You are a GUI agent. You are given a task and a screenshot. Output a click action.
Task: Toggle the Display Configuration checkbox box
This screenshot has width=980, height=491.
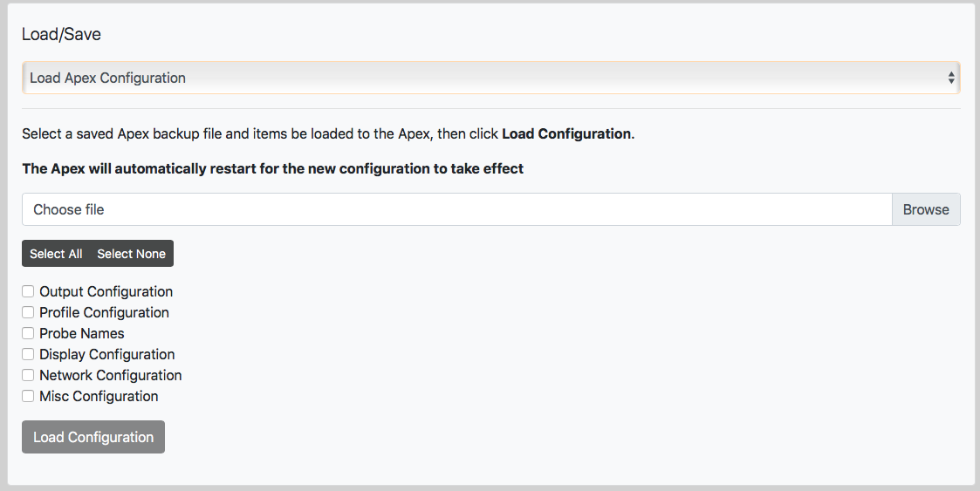tap(28, 354)
